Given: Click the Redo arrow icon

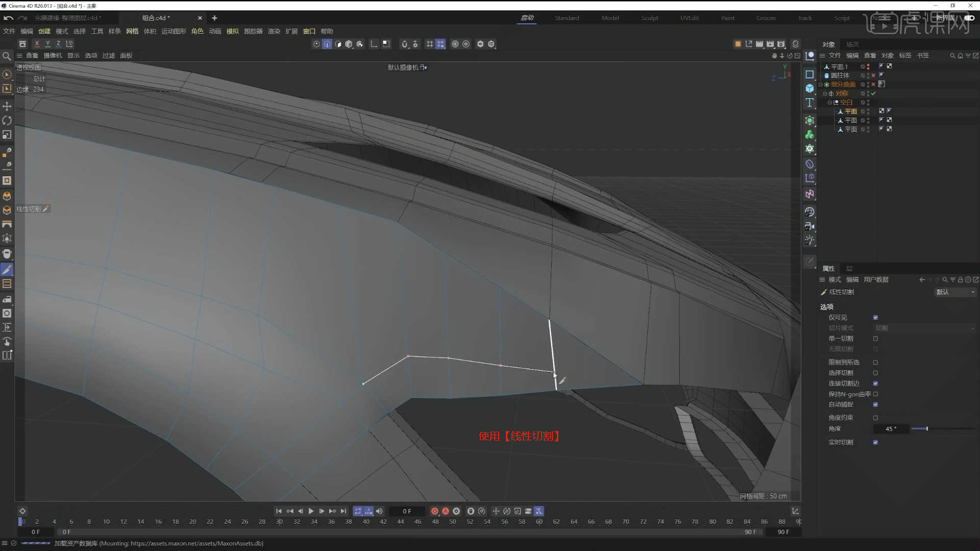Looking at the screenshot, I should (x=22, y=18).
